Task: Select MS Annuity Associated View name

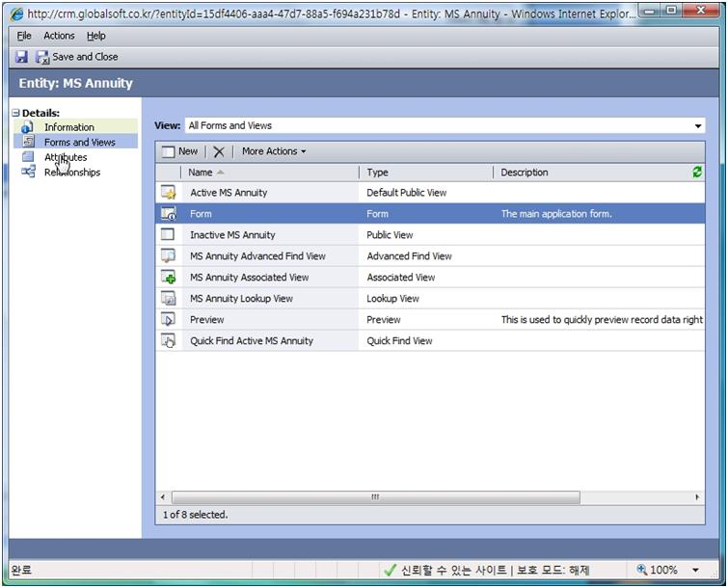Action: (x=250, y=277)
